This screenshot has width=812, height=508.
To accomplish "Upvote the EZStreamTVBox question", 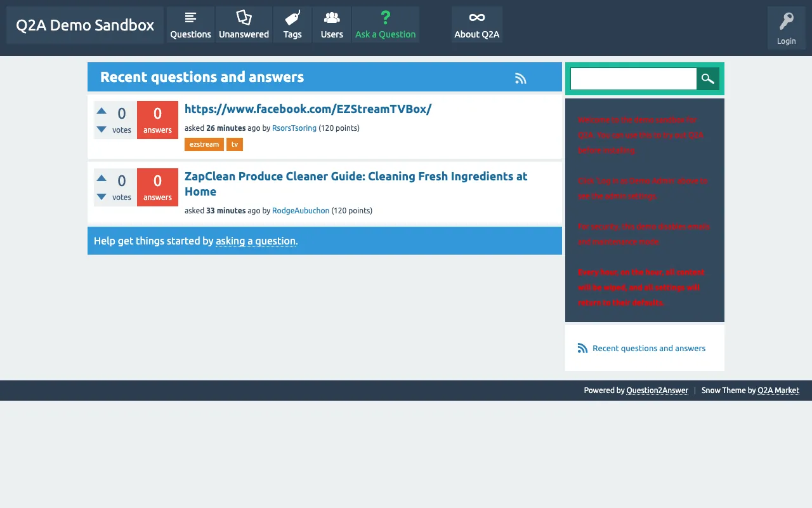I will coord(101,110).
